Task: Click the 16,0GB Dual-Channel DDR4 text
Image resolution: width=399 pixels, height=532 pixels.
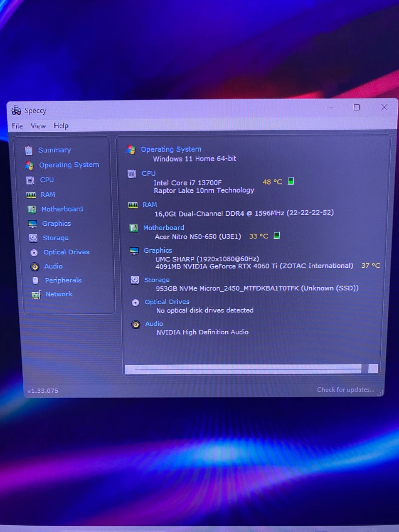Action: (x=244, y=213)
